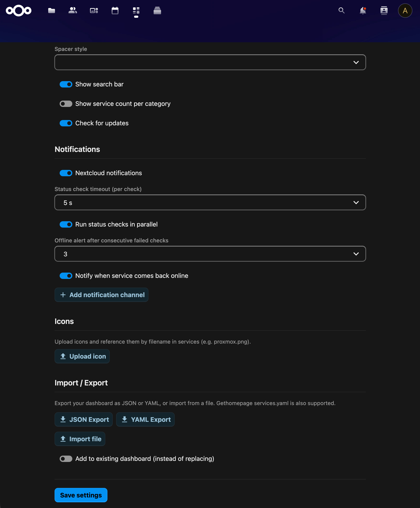Screen dimensions: 420x508
Task: Open the unified search icon
Action: pos(341,11)
